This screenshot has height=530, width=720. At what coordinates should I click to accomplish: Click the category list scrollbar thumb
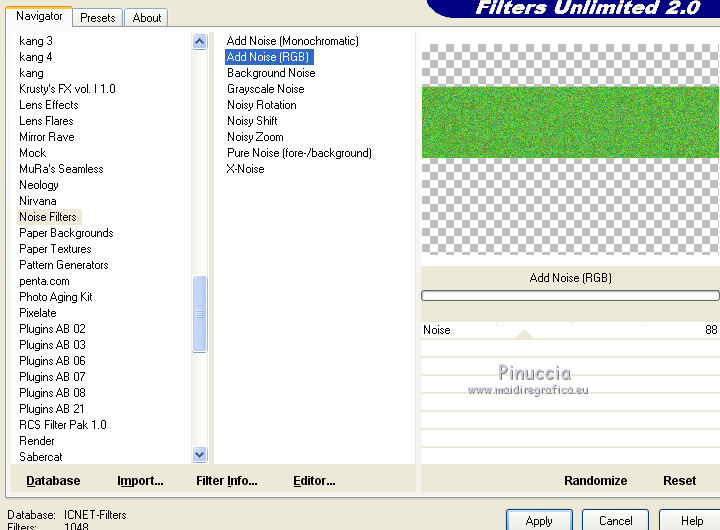click(x=199, y=314)
